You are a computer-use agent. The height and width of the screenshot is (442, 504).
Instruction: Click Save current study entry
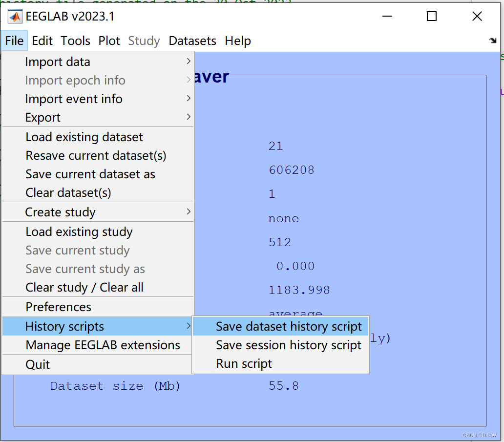click(98, 251)
